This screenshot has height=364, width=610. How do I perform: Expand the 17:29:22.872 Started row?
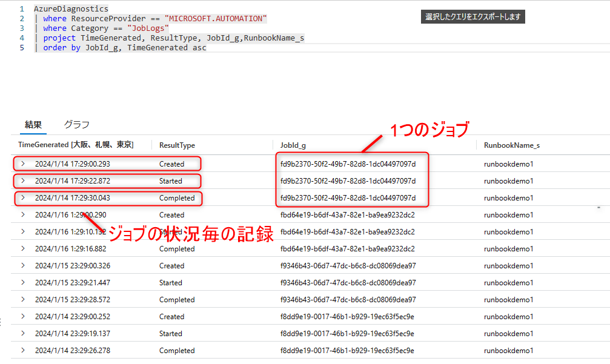23,181
